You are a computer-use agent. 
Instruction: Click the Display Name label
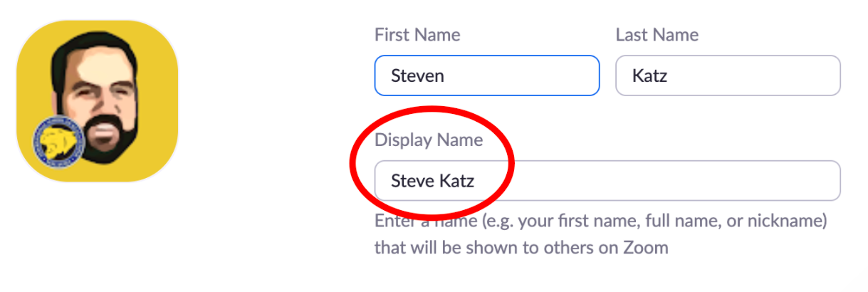(x=429, y=140)
